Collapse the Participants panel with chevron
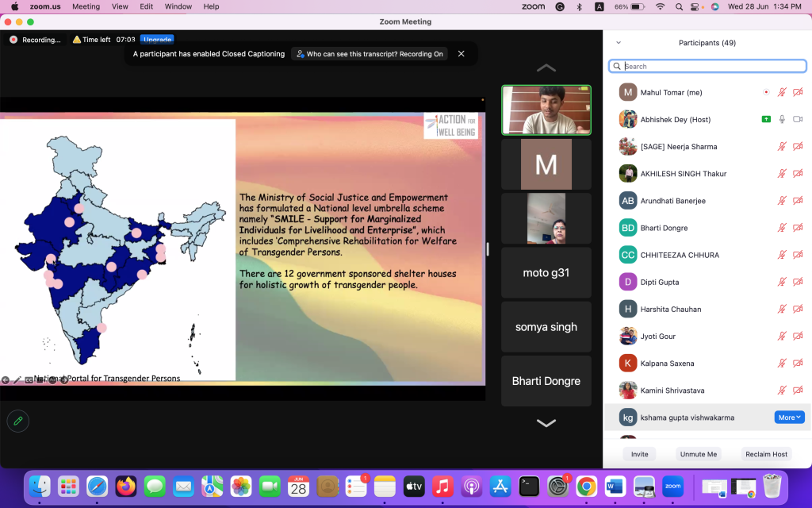 (619, 43)
